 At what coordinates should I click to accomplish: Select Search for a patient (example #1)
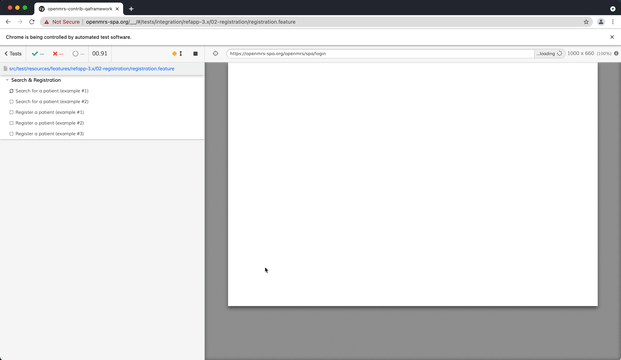click(x=52, y=91)
